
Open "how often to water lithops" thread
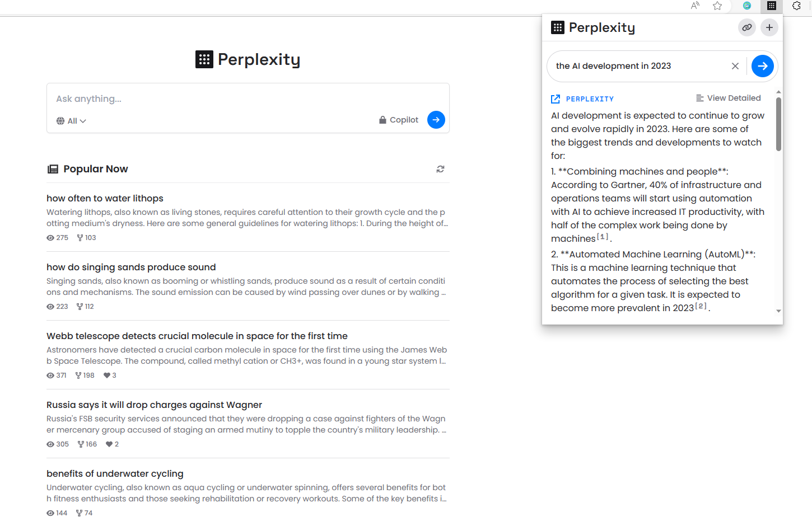(105, 198)
